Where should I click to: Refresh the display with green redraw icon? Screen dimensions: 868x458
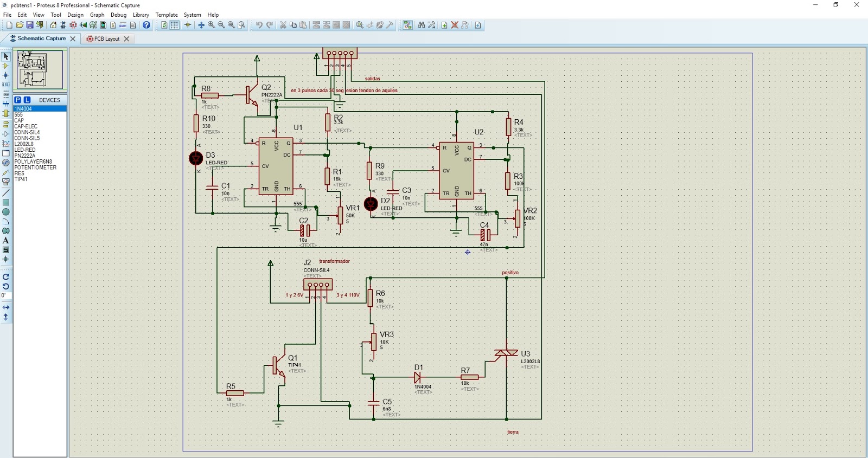(164, 25)
